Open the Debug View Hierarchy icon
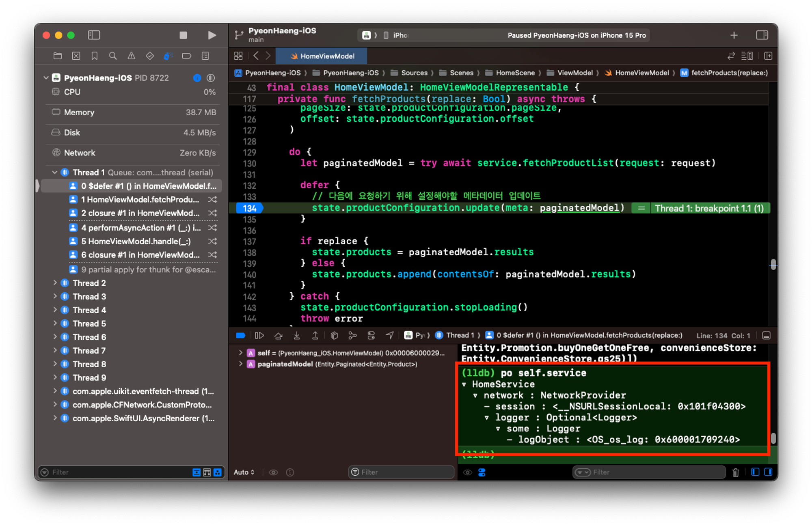812x526 pixels. click(334, 335)
